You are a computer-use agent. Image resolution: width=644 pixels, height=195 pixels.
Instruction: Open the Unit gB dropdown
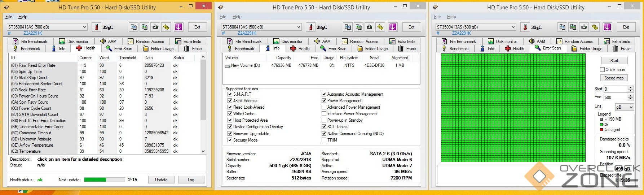click(x=624, y=107)
